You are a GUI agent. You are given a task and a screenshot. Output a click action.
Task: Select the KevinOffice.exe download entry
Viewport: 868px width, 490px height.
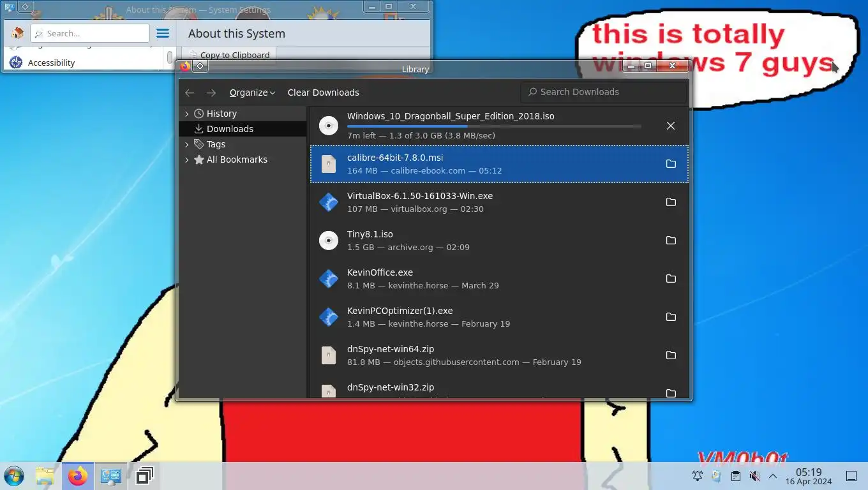pos(499,279)
